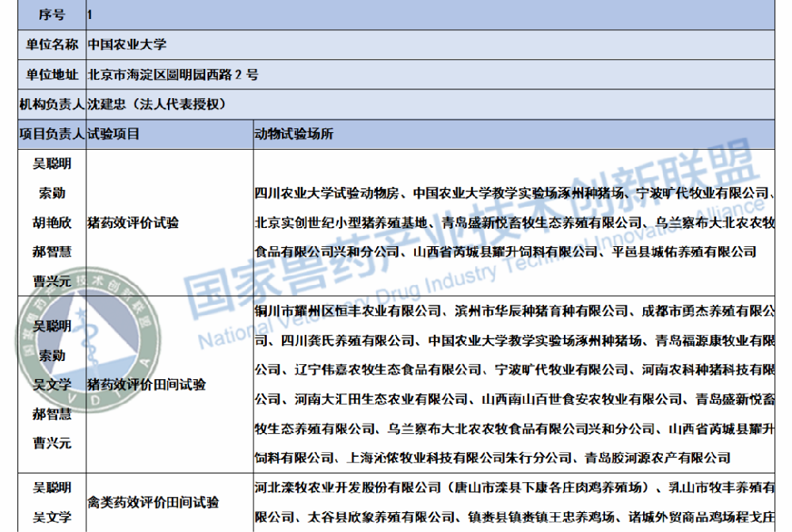Select 吴聪明 in the 猪药效评价田间试验 row
The image size is (792, 532).
coord(52,326)
